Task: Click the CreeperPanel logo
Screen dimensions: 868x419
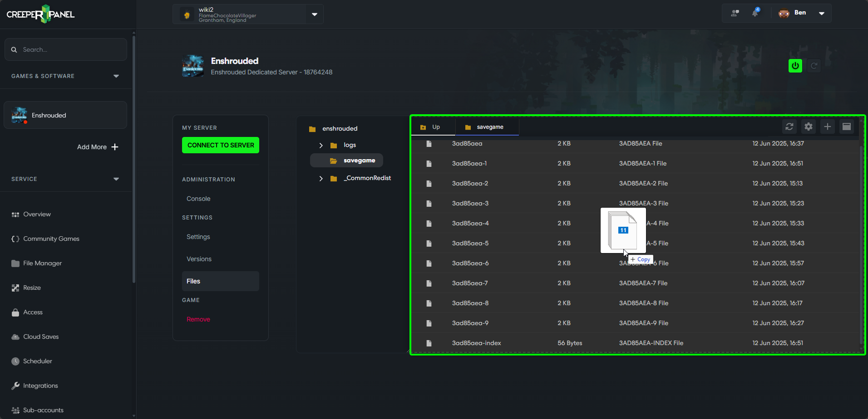Action: [40, 14]
